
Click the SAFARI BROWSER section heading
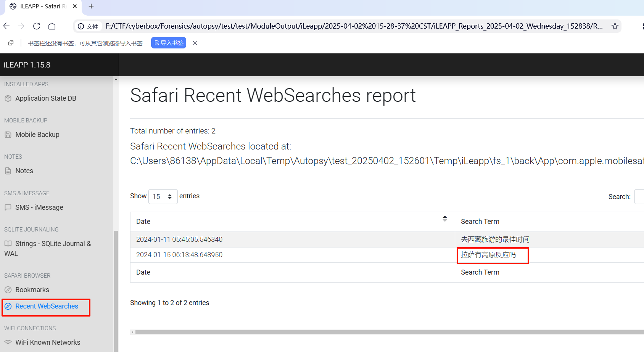click(x=27, y=276)
